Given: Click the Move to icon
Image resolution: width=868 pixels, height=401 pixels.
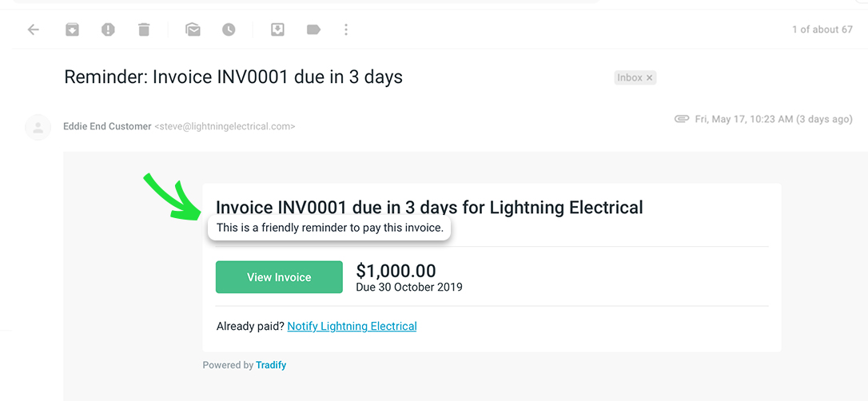Looking at the screenshot, I should (277, 30).
